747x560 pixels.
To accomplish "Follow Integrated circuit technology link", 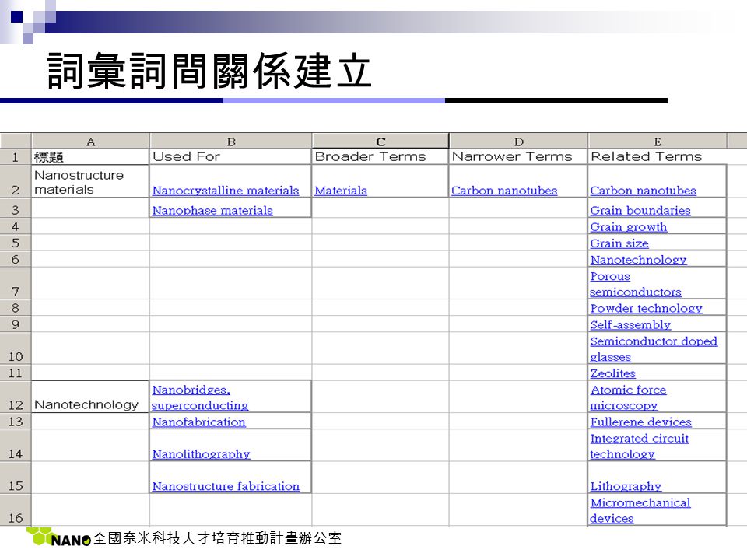I will [x=640, y=446].
